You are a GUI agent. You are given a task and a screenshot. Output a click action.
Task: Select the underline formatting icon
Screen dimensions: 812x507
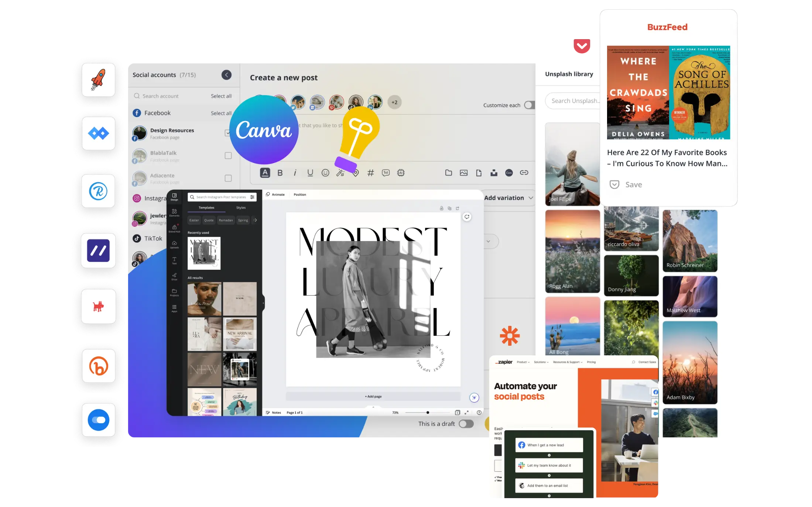coord(309,172)
